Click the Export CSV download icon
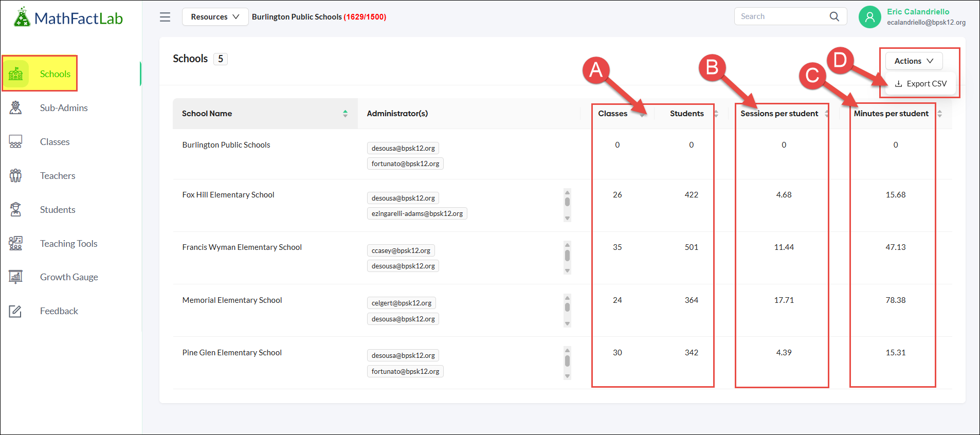Image resolution: width=980 pixels, height=435 pixels. (898, 84)
